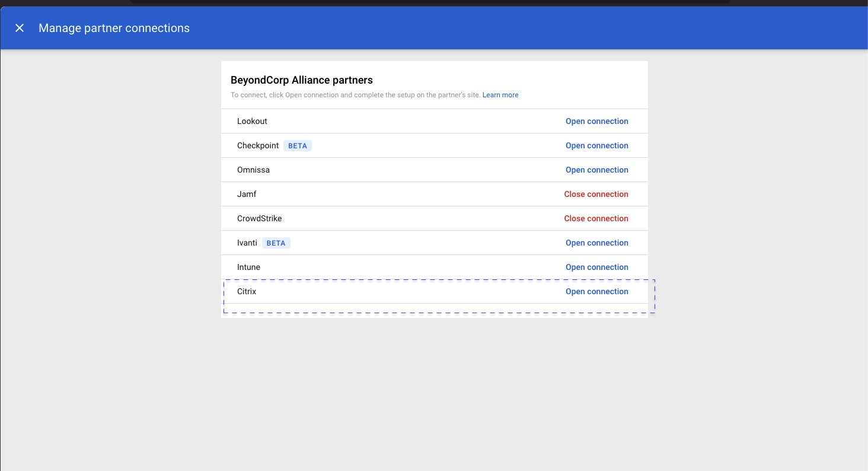The height and width of the screenshot is (471, 868).
Task: Select the Omnissa partner name
Action: click(253, 170)
